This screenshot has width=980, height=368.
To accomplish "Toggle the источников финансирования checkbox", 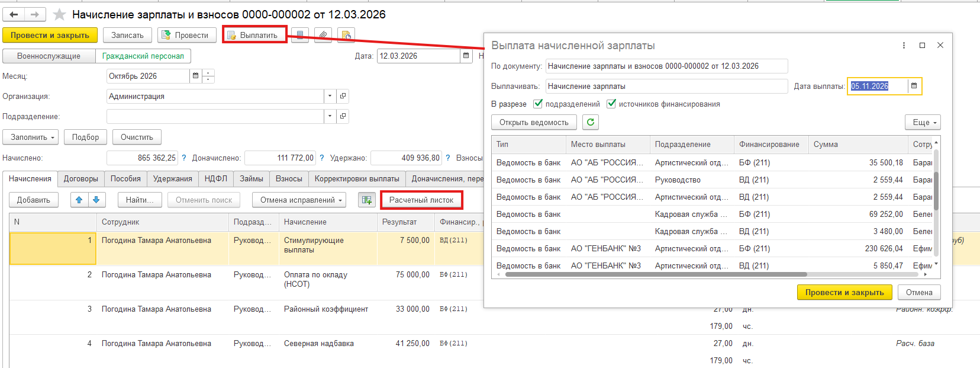I will [x=611, y=104].
